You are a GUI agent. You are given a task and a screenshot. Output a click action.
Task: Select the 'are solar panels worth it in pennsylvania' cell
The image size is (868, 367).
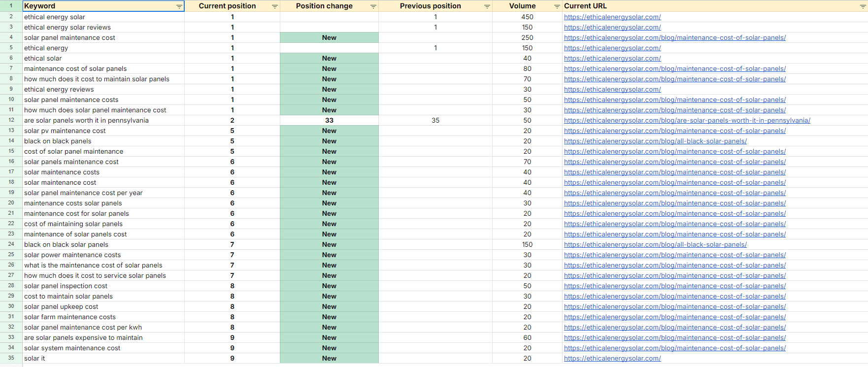click(103, 120)
